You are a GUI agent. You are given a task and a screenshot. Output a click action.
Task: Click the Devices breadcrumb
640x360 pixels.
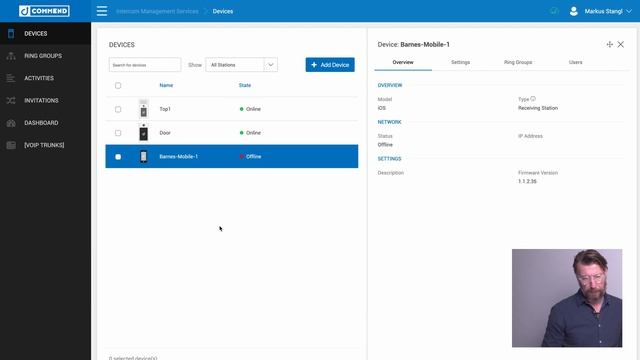click(222, 11)
